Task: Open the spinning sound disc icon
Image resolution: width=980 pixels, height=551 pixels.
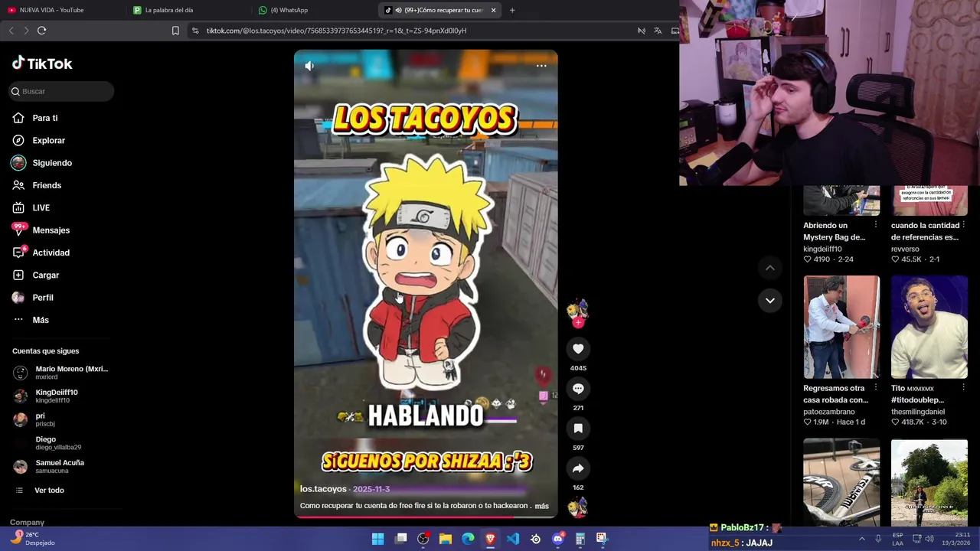Action: pos(578,507)
